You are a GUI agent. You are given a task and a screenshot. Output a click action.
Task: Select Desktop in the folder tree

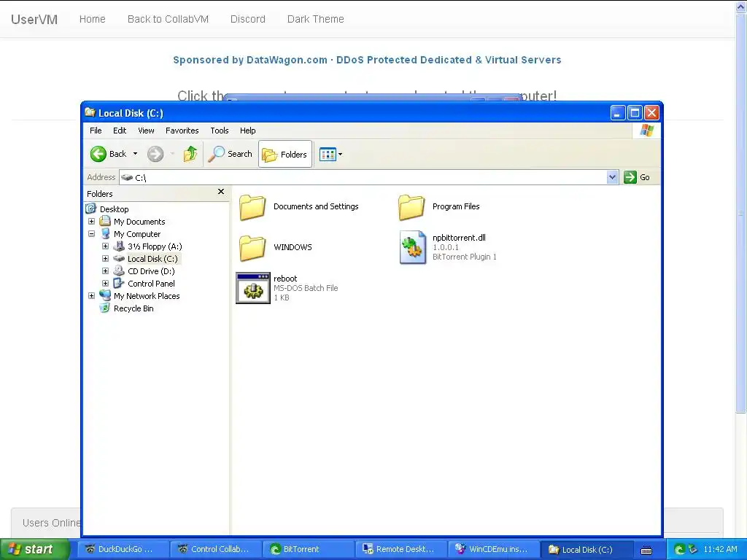pyautogui.click(x=114, y=209)
